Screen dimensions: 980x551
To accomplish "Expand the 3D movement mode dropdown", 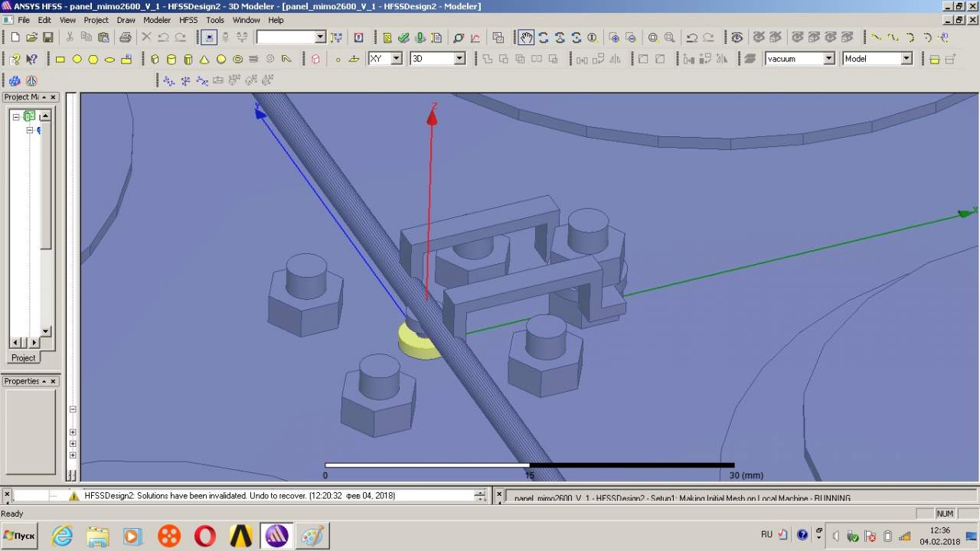I will [x=459, y=59].
